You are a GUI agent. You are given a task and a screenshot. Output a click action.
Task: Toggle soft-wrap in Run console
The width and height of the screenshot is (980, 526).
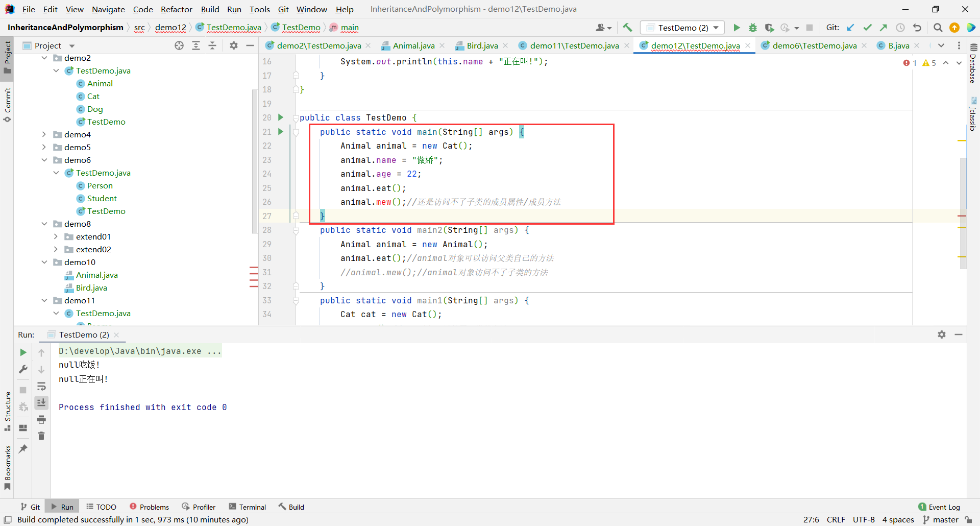(x=41, y=386)
